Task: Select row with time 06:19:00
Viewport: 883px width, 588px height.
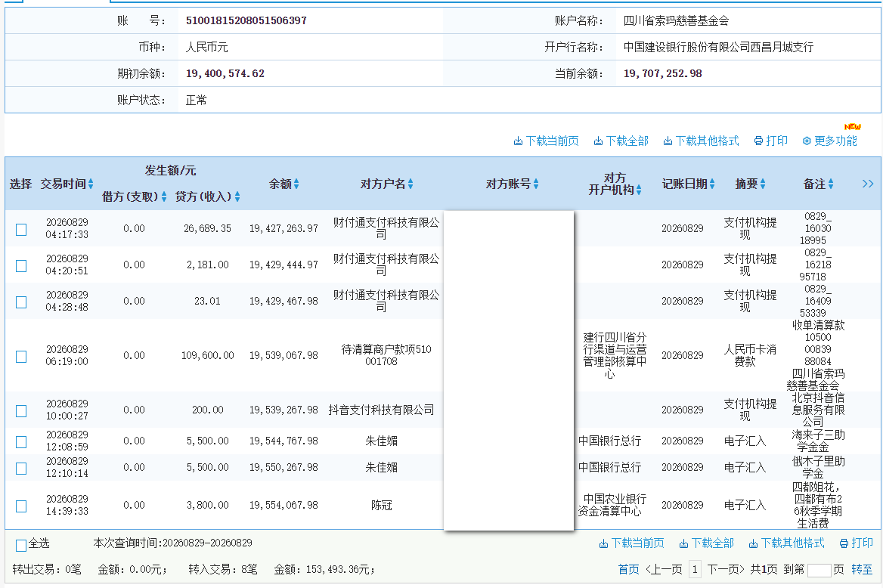Action: 21,357
